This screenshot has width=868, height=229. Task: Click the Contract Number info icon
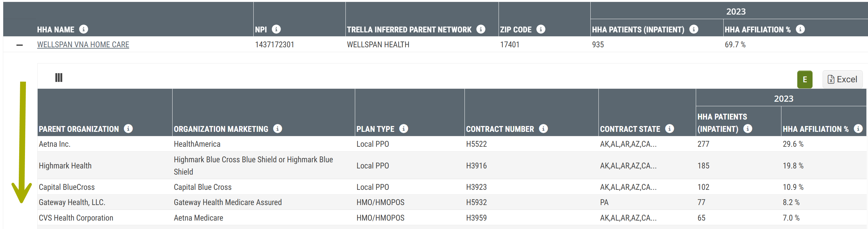[x=543, y=129]
